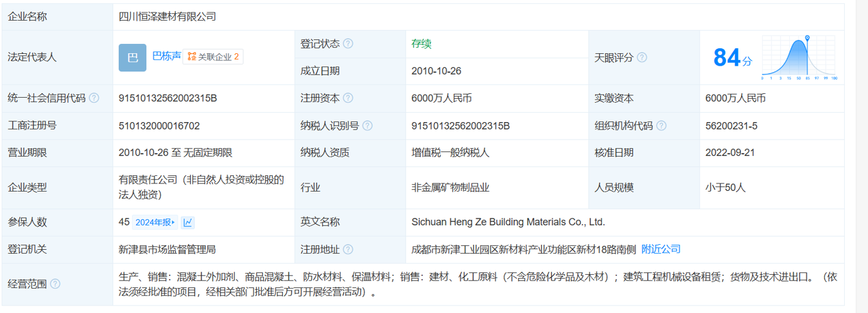Viewport: 868px width, 313px height.
Task: Open 附近公司 nearby companies link
Action: pos(661,249)
